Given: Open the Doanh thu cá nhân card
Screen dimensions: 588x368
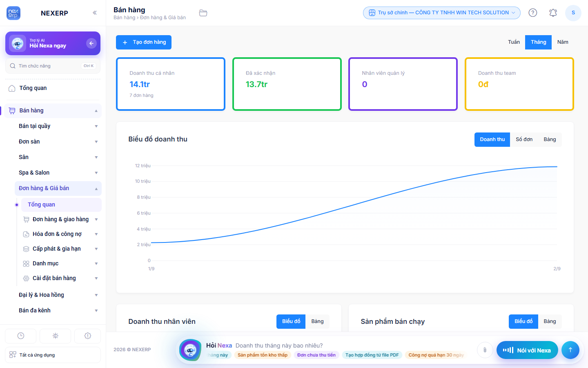Looking at the screenshot, I should pos(171,84).
